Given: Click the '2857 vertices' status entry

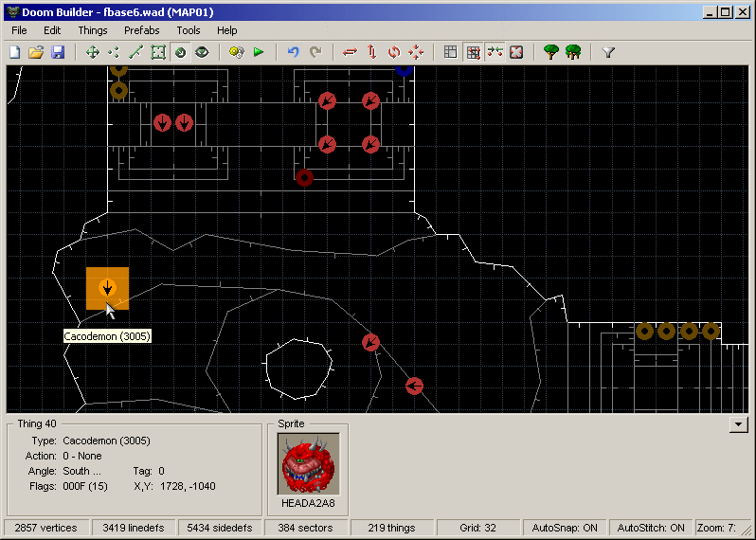Looking at the screenshot, I should click(45, 528).
